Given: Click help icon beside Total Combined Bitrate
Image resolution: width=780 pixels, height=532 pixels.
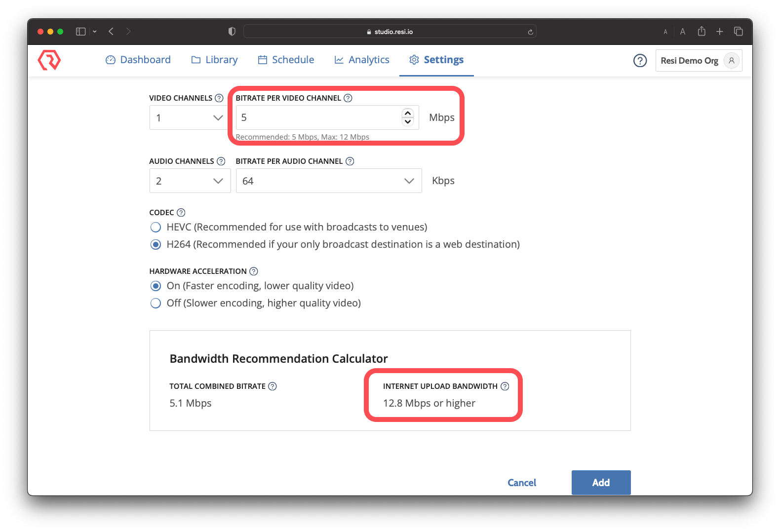Looking at the screenshot, I should tap(273, 386).
